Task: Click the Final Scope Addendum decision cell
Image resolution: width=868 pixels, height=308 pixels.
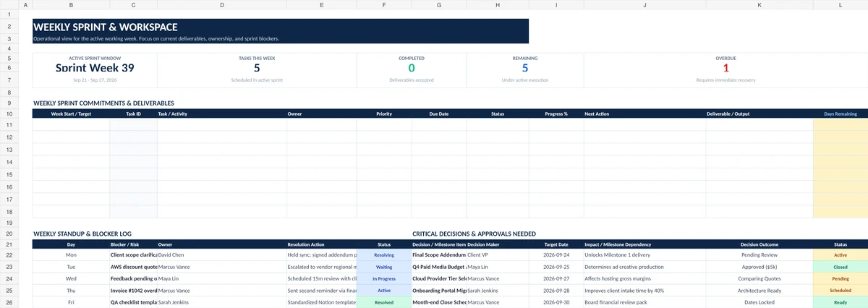Action: pos(439,255)
